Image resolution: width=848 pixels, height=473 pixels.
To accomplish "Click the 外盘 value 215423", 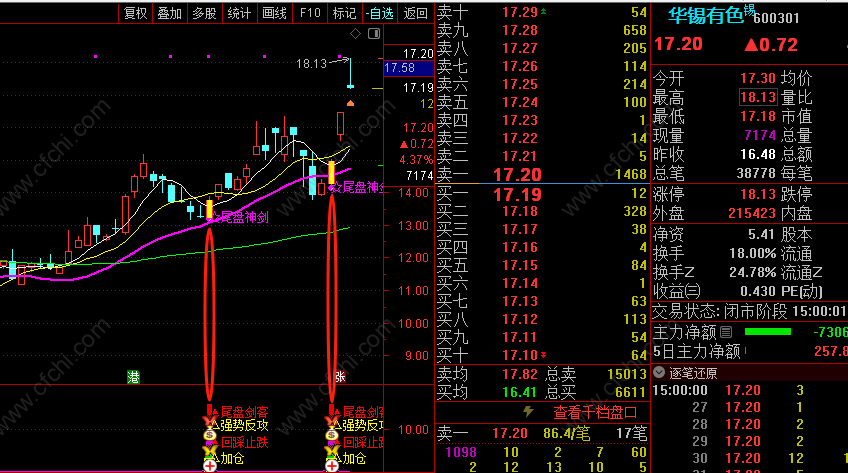I will [x=752, y=214].
